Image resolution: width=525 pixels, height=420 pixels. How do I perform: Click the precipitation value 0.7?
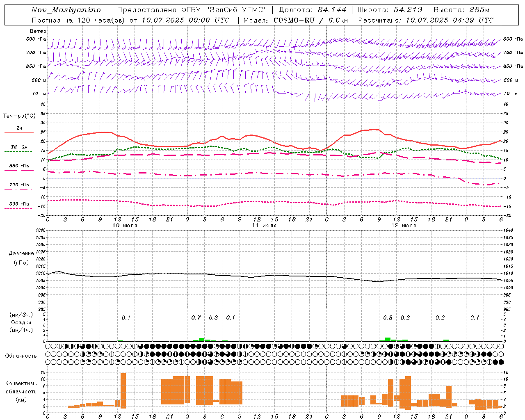[196, 317]
